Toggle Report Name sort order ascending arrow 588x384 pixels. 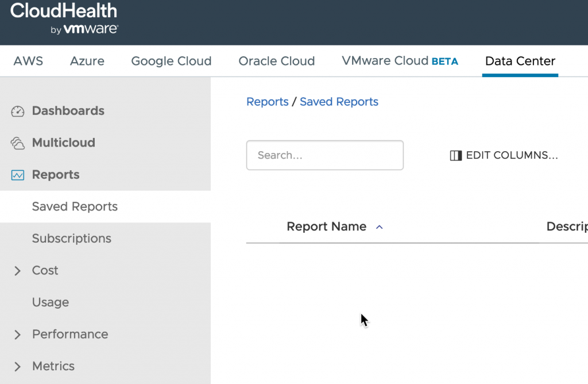pyautogui.click(x=379, y=227)
